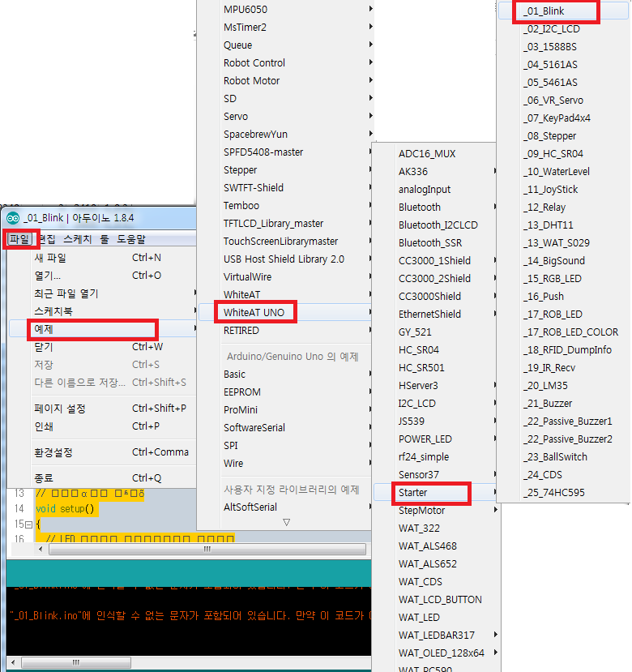This screenshot has width=632, height=672.
Task: Choose 새 파일 from file menu
Action: tap(103, 258)
